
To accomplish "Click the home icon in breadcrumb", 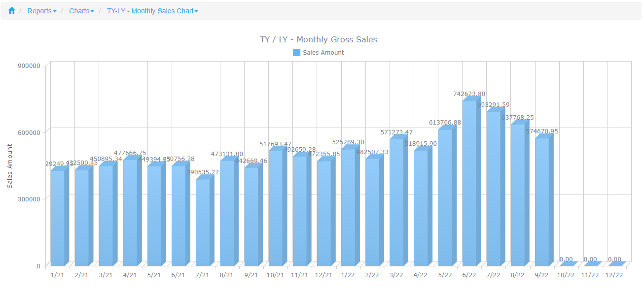I will 12,10.
